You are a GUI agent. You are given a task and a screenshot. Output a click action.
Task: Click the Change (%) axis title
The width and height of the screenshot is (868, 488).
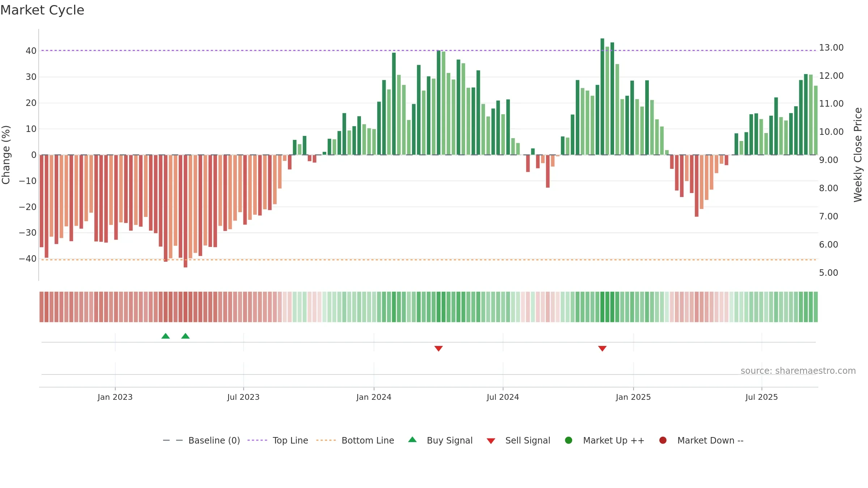[x=6, y=155]
